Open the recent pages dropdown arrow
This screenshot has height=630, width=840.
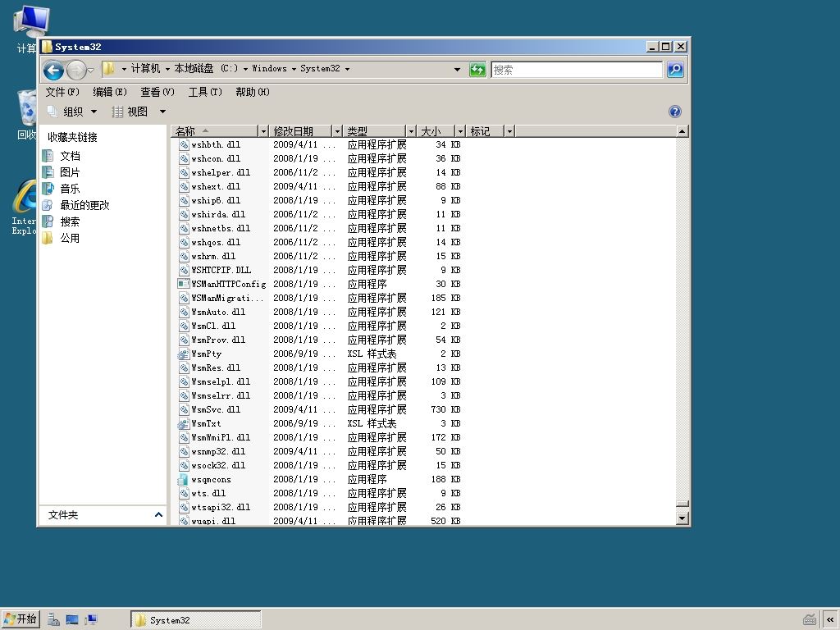point(90,71)
